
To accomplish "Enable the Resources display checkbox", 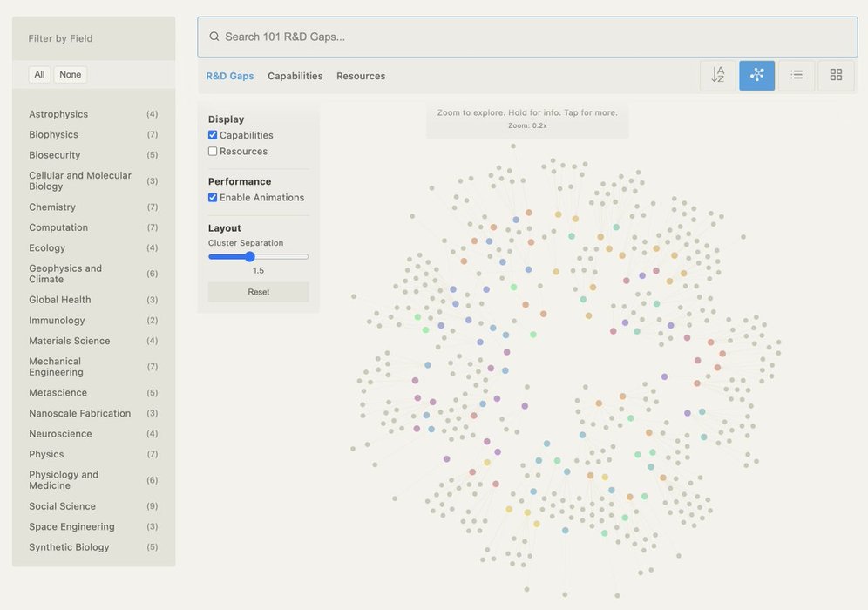I will 213,152.
